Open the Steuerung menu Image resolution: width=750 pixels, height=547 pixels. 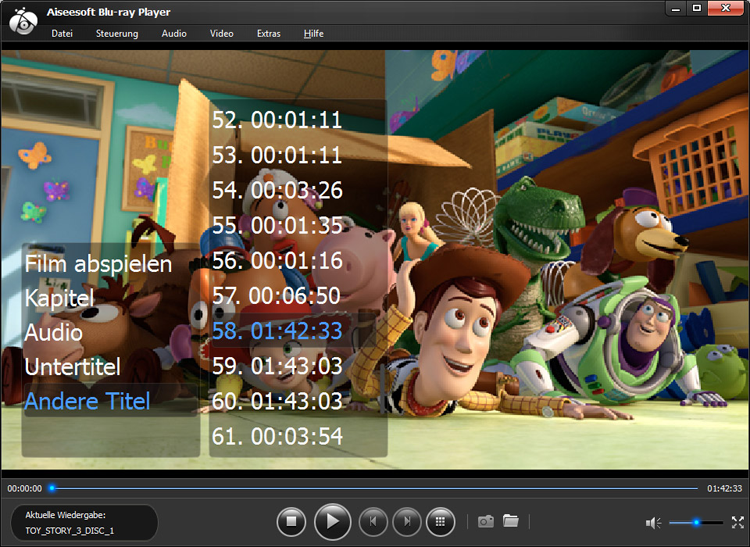click(x=117, y=34)
